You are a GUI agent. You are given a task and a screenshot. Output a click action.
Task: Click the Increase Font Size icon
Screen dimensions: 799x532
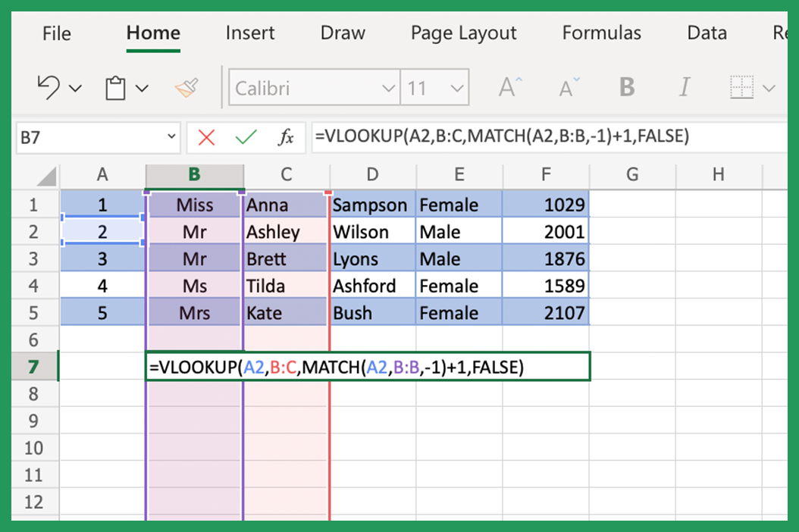(508, 86)
